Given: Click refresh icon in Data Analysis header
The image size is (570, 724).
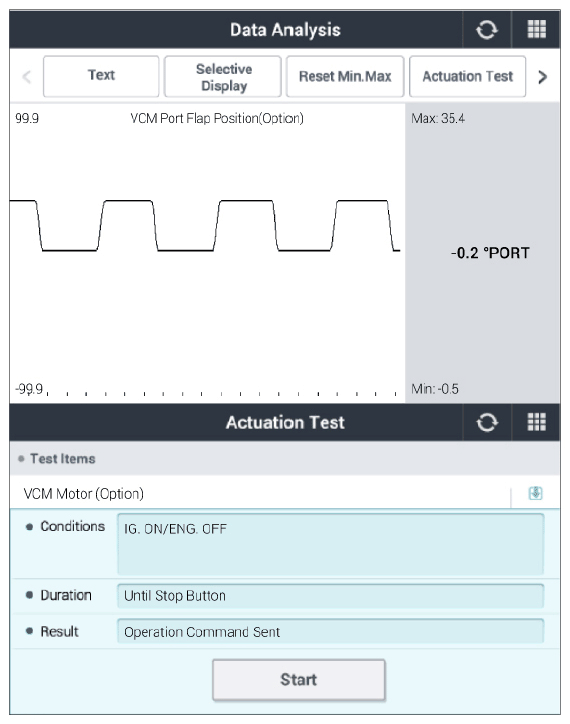Looking at the screenshot, I should tap(486, 30).
